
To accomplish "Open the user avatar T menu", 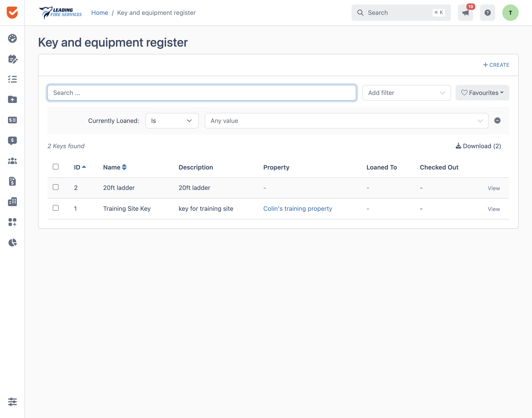I will [510, 13].
